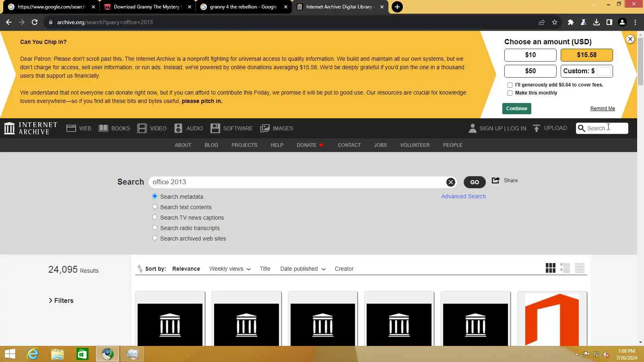Toggle the sort direction arrows icon

point(140,269)
